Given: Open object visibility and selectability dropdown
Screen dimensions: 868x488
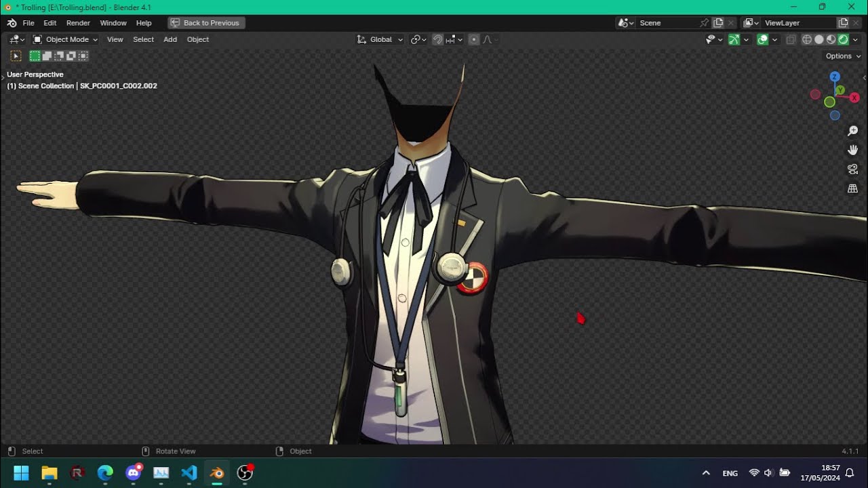Looking at the screenshot, I should tap(715, 39).
